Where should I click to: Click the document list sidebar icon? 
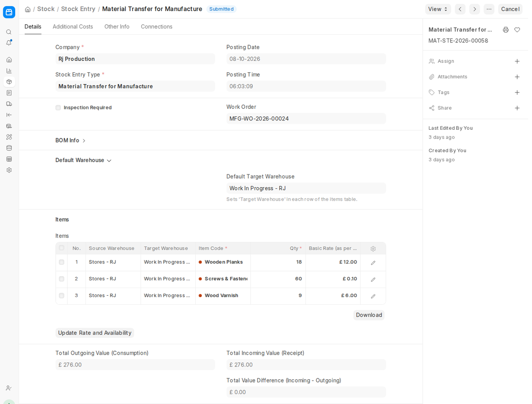[9, 93]
